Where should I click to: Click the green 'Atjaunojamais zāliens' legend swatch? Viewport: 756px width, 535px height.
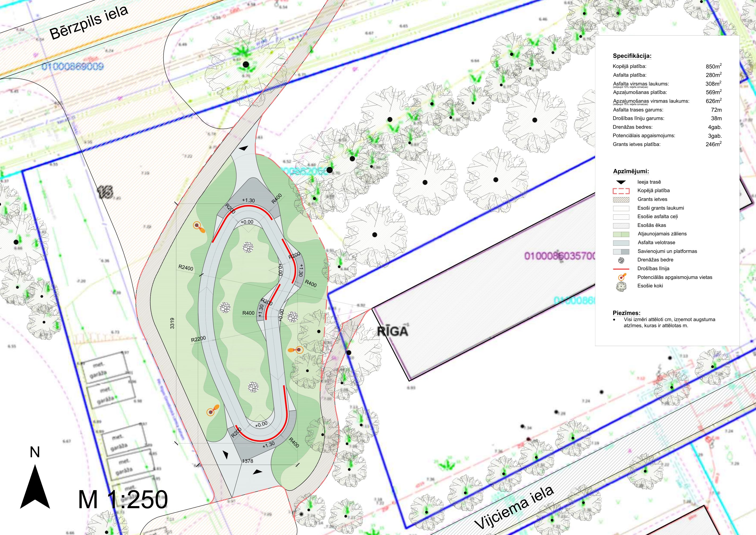621,234
